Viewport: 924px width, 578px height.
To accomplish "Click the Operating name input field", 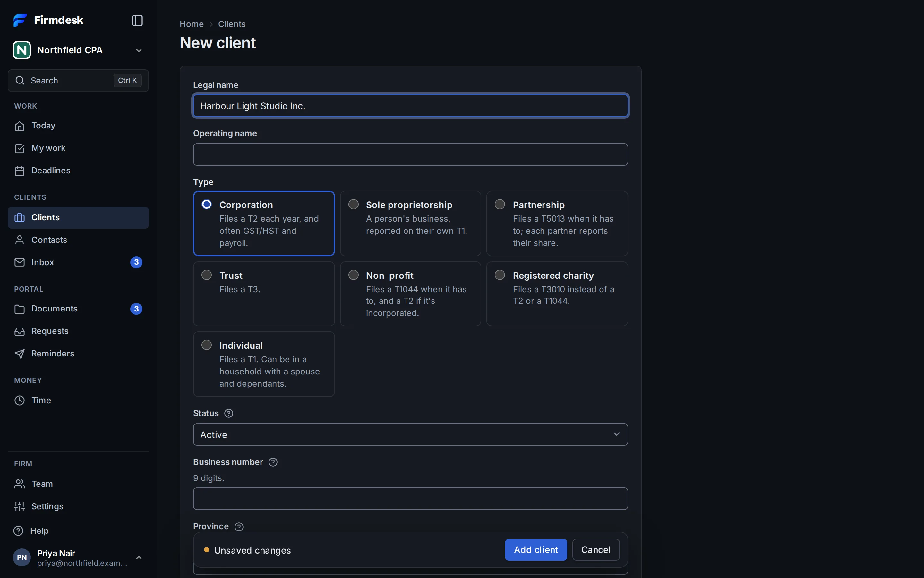I will 410,154.
